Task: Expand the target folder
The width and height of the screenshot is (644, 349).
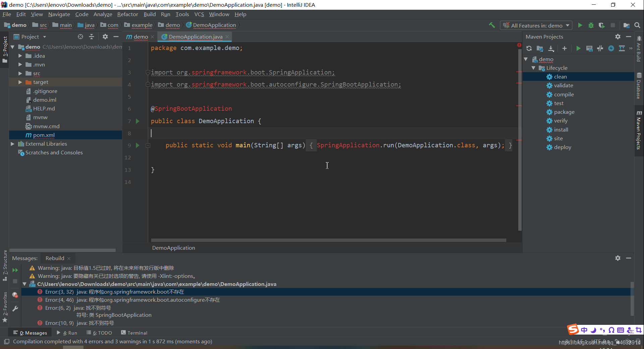Action: pyautogui.click(x=20, y=82)
